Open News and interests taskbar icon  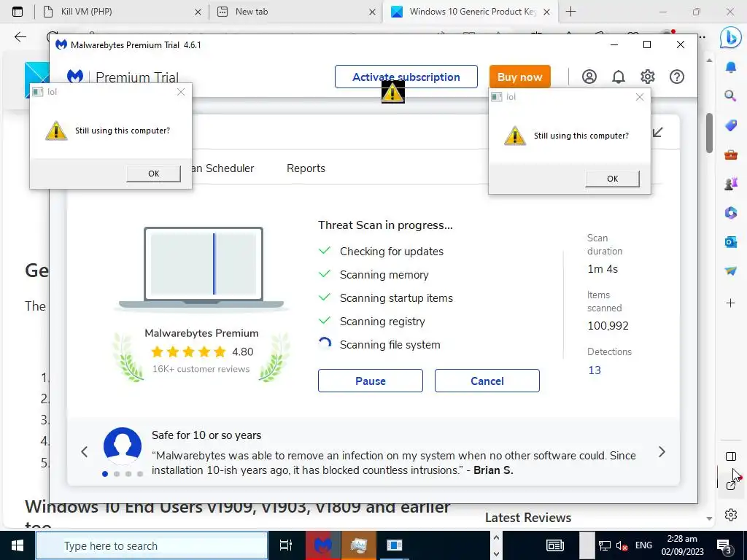click(554, 545)
